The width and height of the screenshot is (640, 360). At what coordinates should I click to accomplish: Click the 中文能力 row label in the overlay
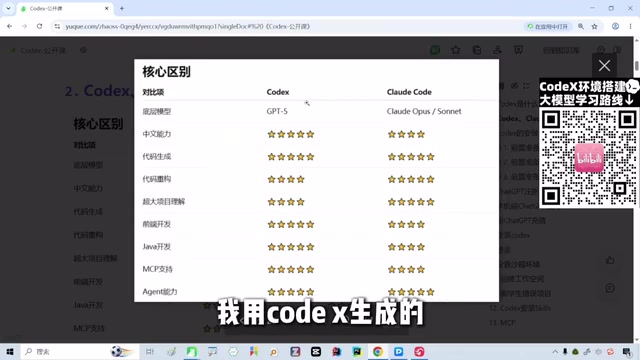(x=157, y=134)
